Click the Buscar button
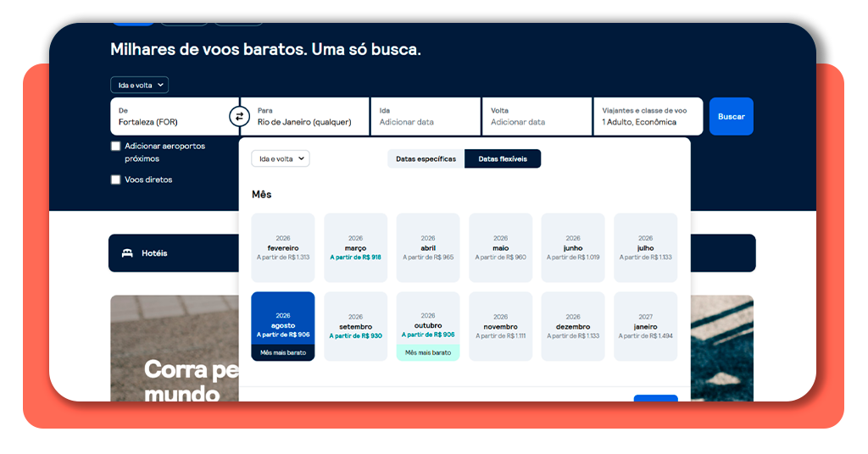 tap(732, 117)
